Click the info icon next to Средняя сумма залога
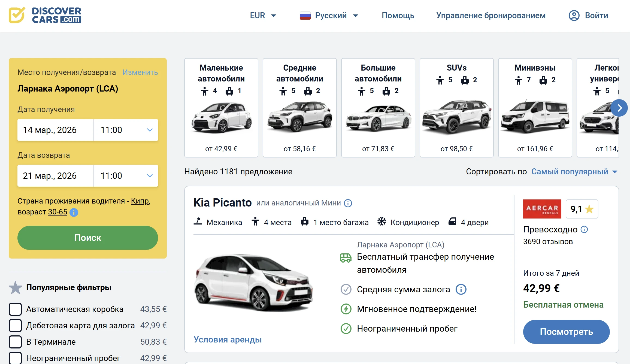 pos(461,289)
